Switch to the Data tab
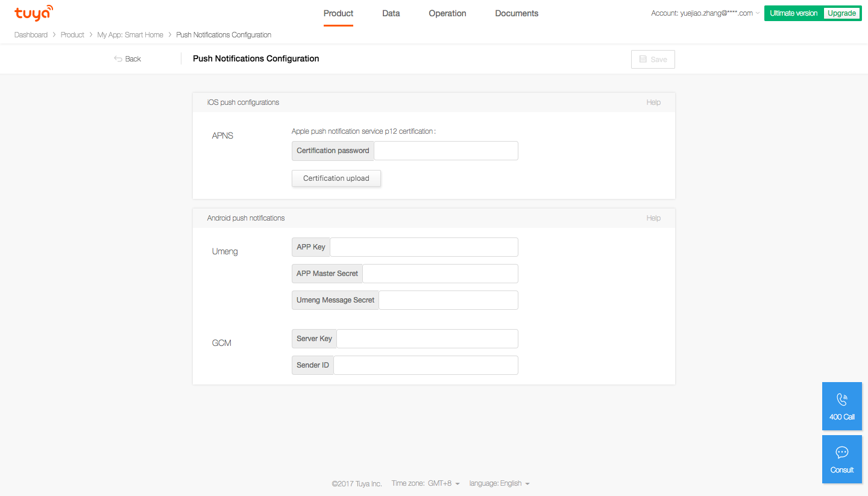The width and height of the screenshot is (868, 496). 391,13
